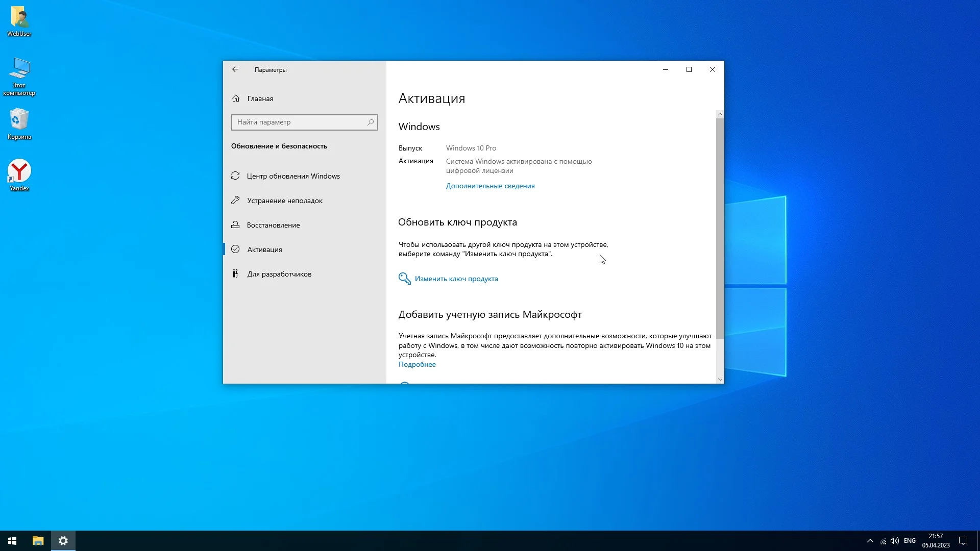Open Главная home page

[260, 98]
